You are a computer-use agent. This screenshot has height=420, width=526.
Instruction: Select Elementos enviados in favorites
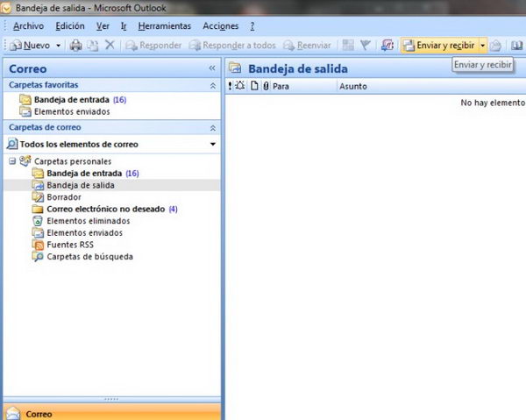pyautogui.click(x=64, y=111)
